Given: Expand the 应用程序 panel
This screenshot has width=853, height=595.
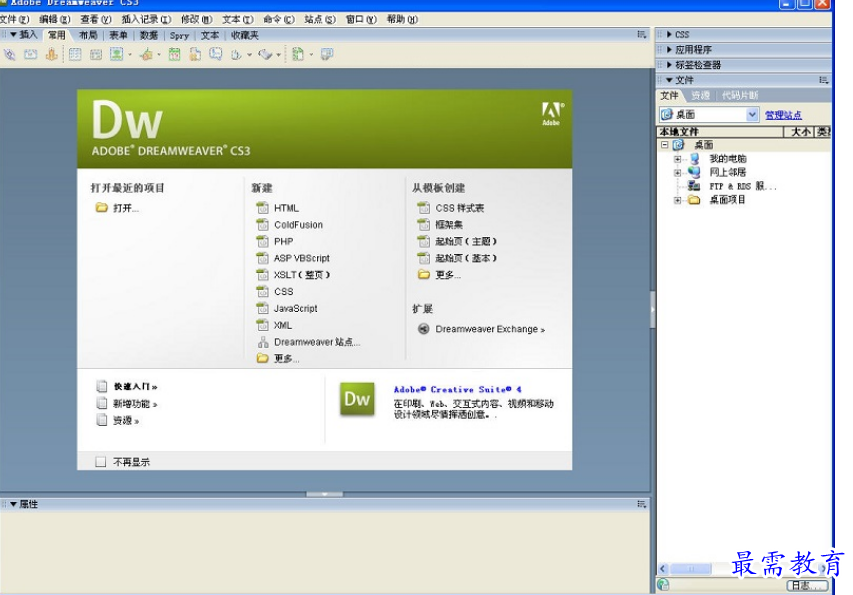Looking at the screenshot, I should click(x=669, y=49).
